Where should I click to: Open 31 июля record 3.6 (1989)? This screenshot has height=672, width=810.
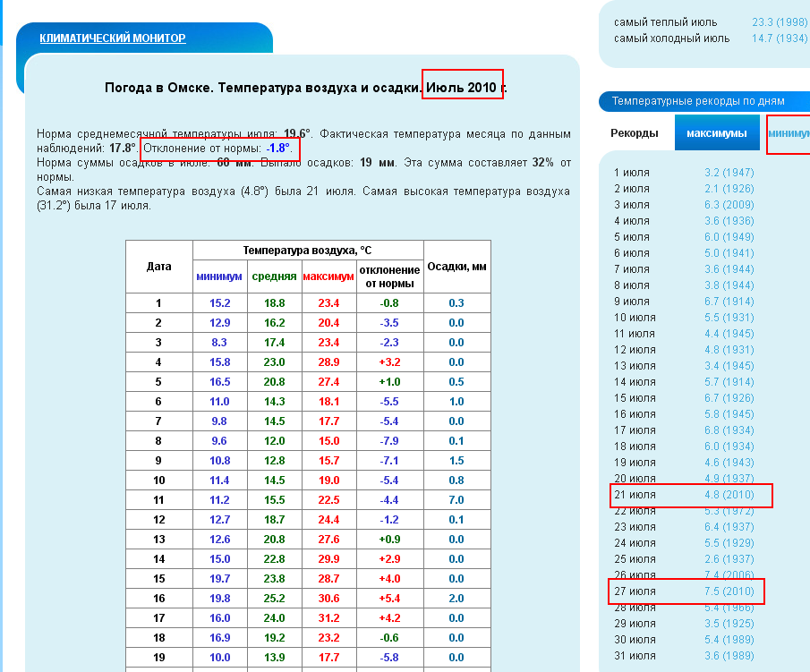(729, 656)
